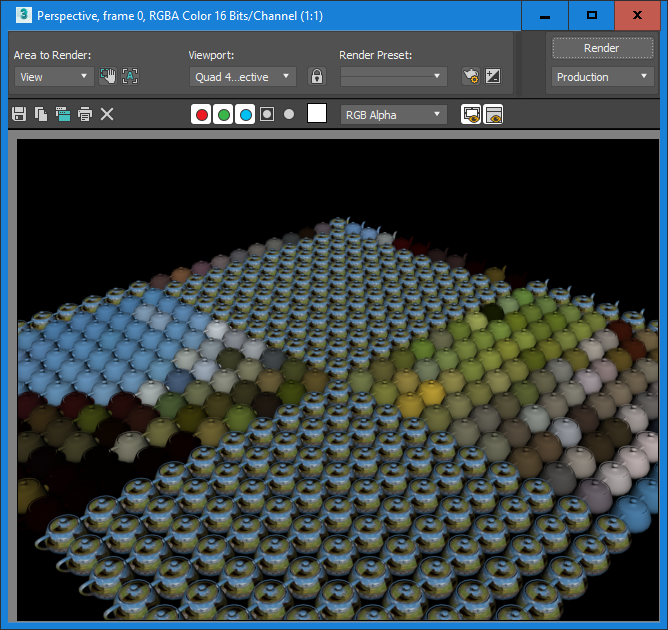Image resolution: width=668 pixels, height=630 pixels.
Task: Expand the Render Preset dropdown
Action: pyautogui.click(x=394, y=77)
